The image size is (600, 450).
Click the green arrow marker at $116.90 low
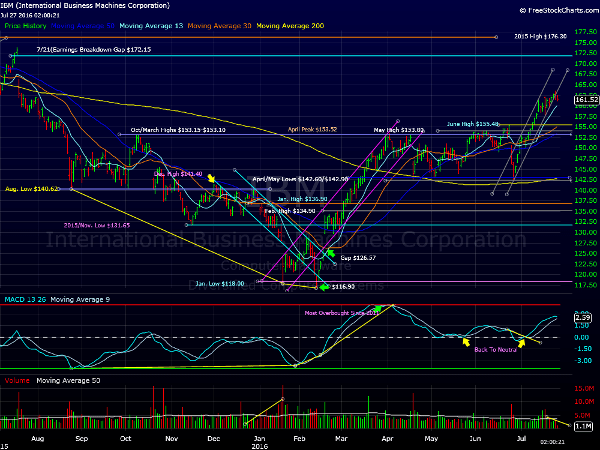(324, 286)
